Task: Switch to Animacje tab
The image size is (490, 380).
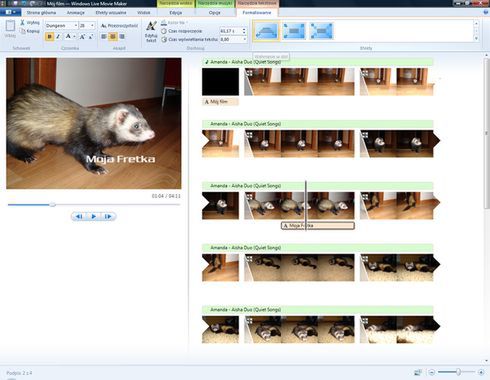Action: click(76, 13)
